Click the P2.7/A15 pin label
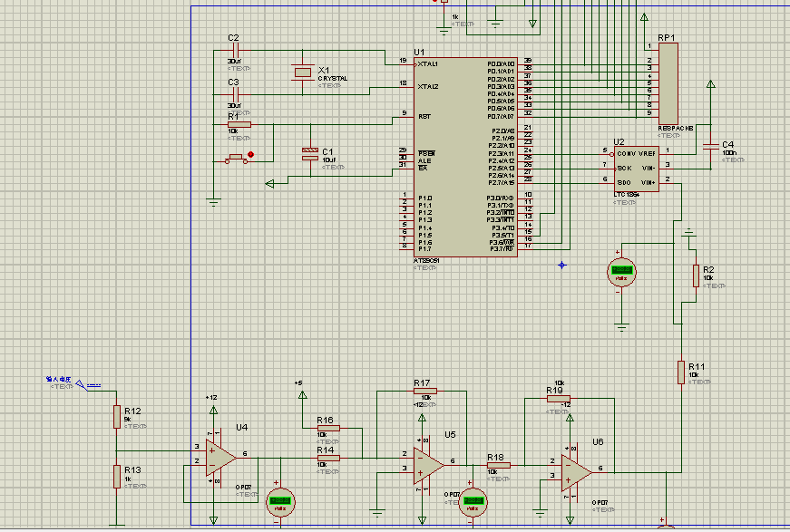The width and height of the screenshot is (790, 532). coord(502,183)
